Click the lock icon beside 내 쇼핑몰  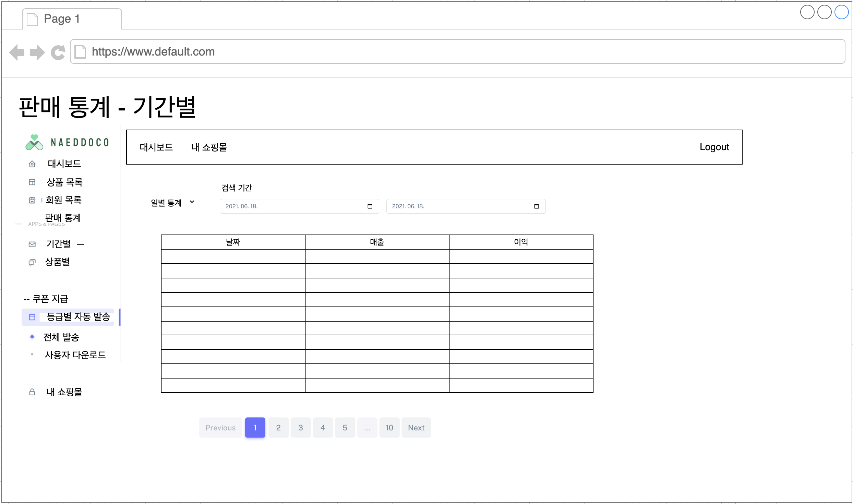pos(32,392)
